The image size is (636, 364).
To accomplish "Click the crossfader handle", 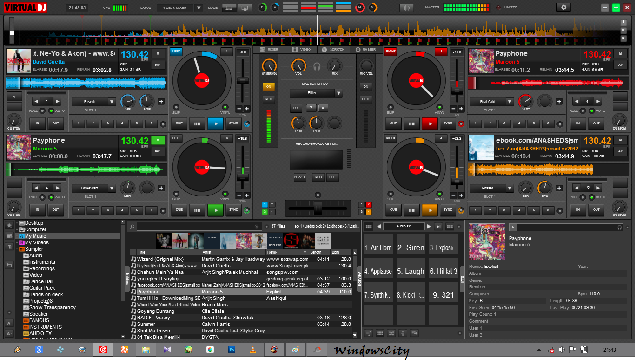I will pos(318,208).
